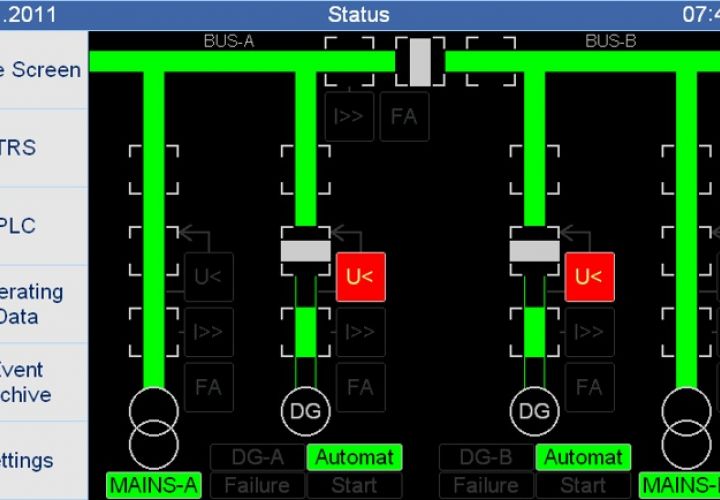The height and width of the screenshot is (500, 720).
Task: Click the DG-A generator circle symbol
Action: [305, 410]
